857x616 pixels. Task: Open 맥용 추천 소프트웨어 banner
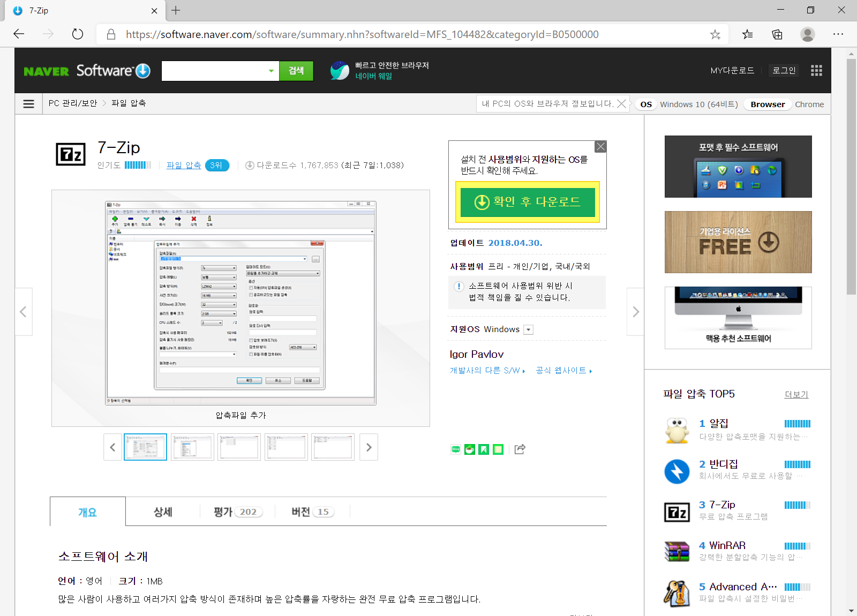pos(738,318)
